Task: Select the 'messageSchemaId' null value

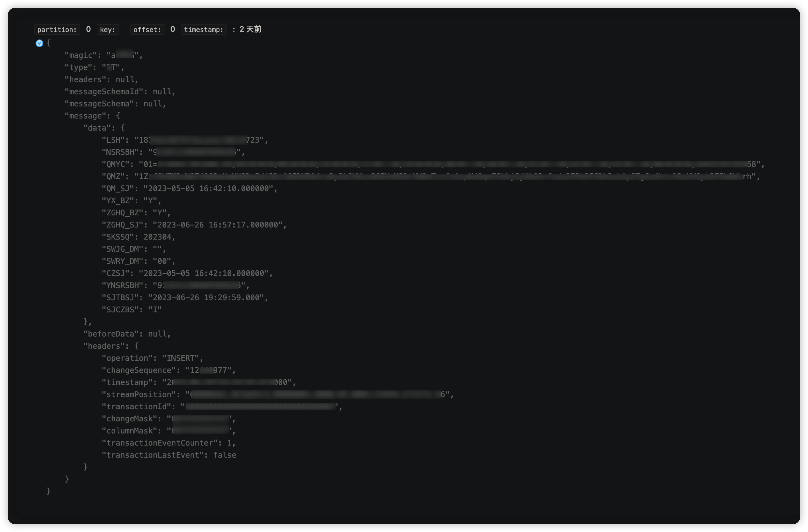Action: point(163,91)
